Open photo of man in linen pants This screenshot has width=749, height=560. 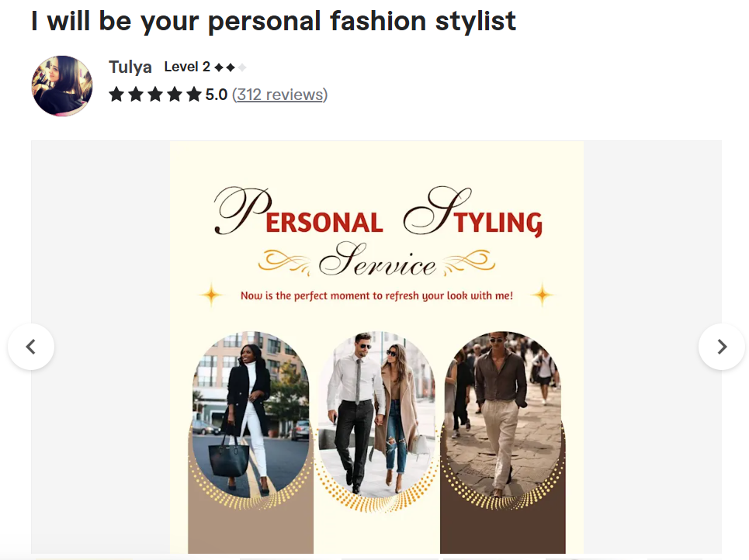503,414
